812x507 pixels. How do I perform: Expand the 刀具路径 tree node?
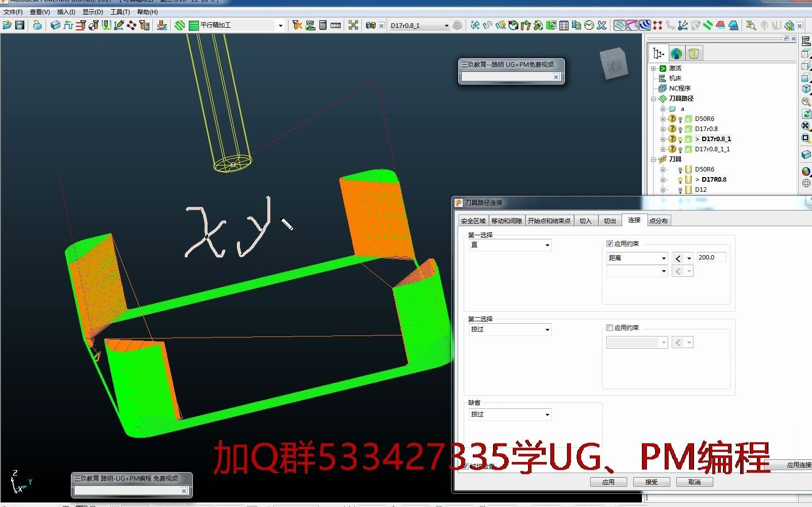pyautogui.click(x=654, y=99)
